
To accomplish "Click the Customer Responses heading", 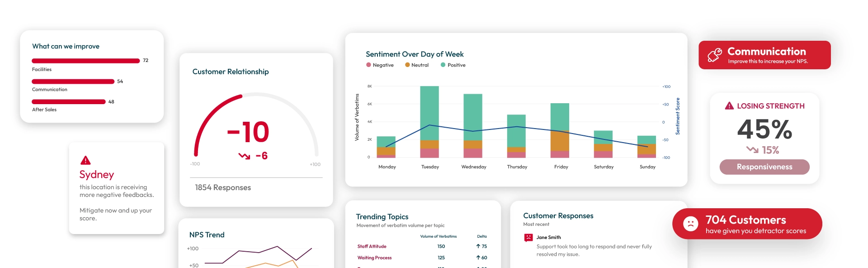I will coord(558,216).
